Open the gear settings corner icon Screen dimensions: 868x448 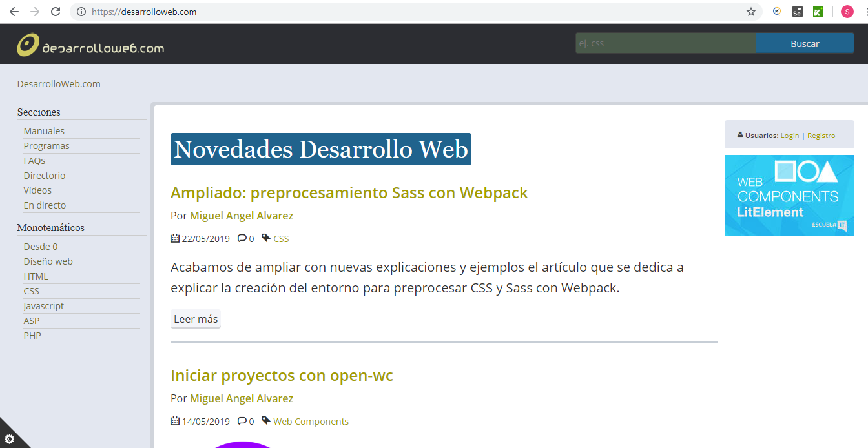coord(9,439)
